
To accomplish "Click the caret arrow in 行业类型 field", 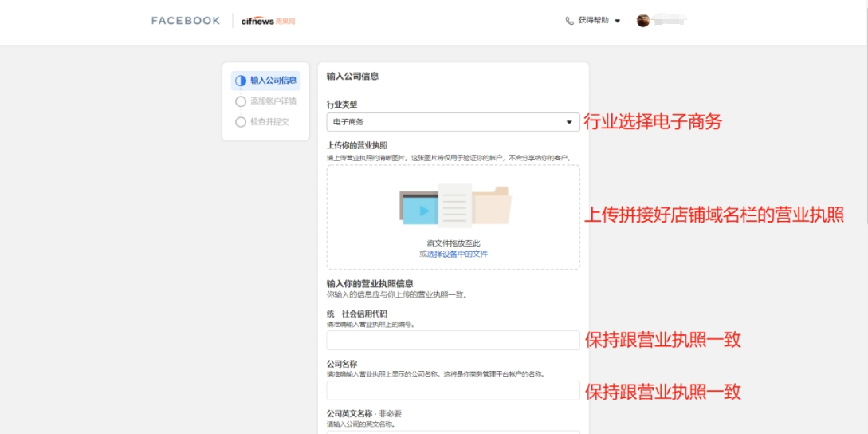I will pos(569,122).
